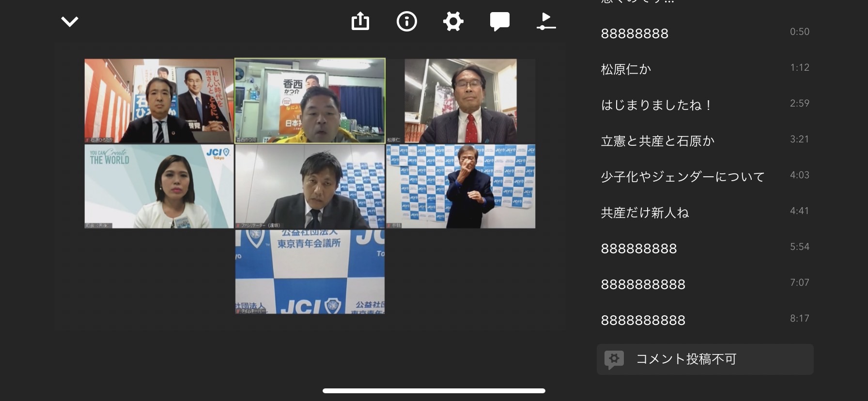Screen dimensions: 868x401
Task: Select the comment '松原仁か'
Action: 626,69
